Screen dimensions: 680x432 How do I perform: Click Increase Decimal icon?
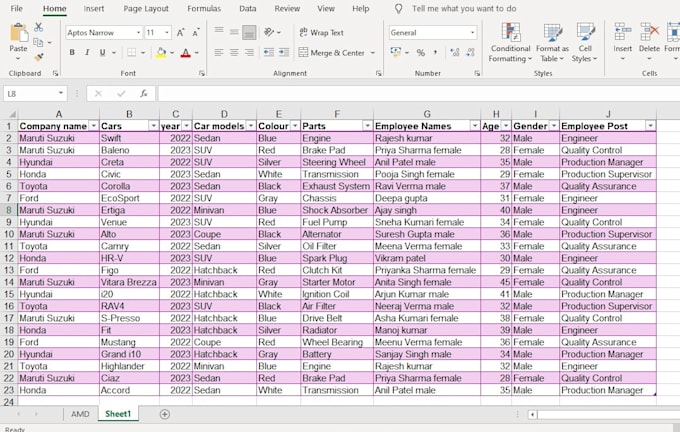[454, 52]
